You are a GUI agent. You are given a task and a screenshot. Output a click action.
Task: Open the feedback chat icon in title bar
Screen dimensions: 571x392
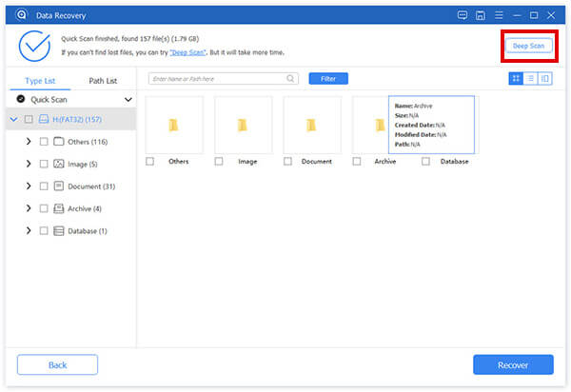pyautogui.click(x=463, y=15)
